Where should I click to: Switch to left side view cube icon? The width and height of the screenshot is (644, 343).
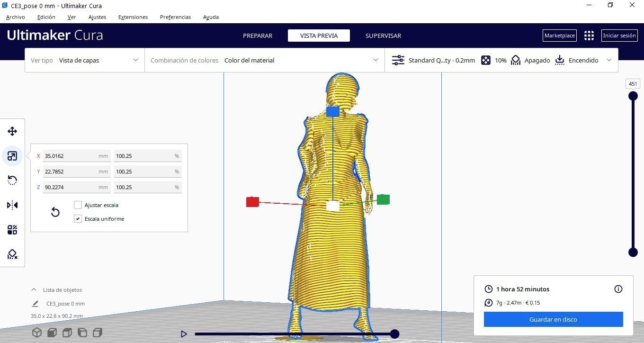(x=82, y=333)
